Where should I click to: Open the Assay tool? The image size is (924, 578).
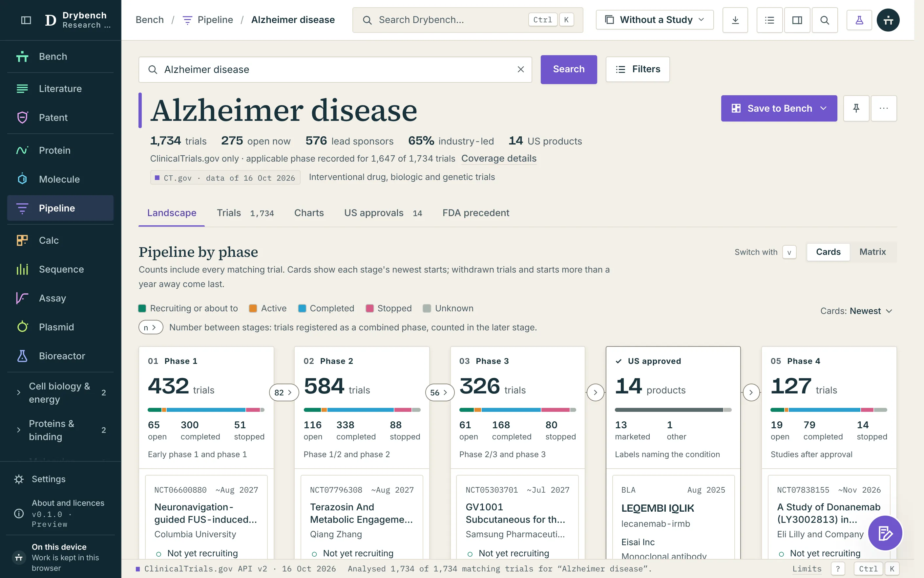pos(60,298)
